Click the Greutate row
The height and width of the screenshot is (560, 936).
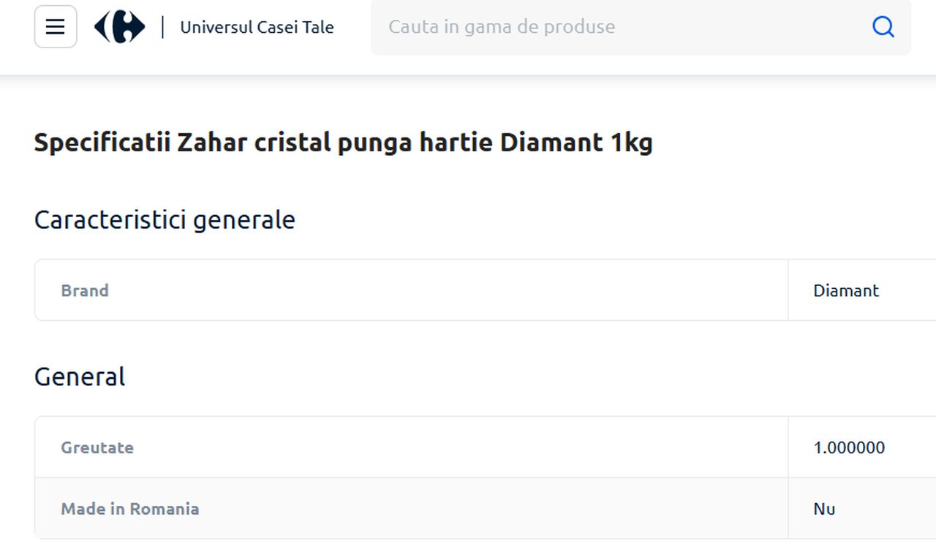point(409,447)
